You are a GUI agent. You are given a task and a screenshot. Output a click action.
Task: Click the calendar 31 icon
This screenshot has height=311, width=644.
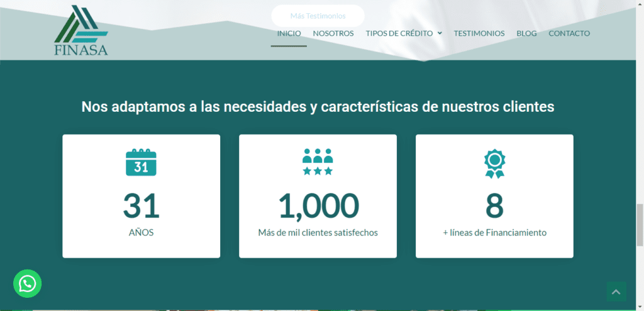point(141,163)
